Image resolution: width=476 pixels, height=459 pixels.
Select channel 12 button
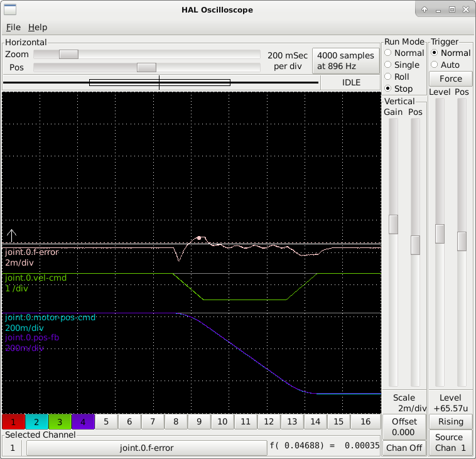[x=269, y=422]
